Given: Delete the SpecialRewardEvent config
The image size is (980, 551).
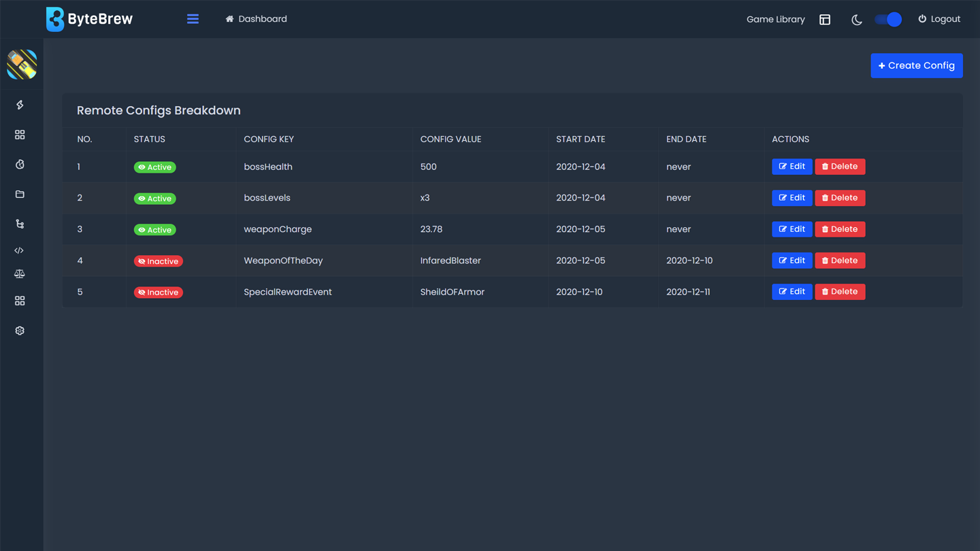Looking at the screenshot, I should 840,292.
